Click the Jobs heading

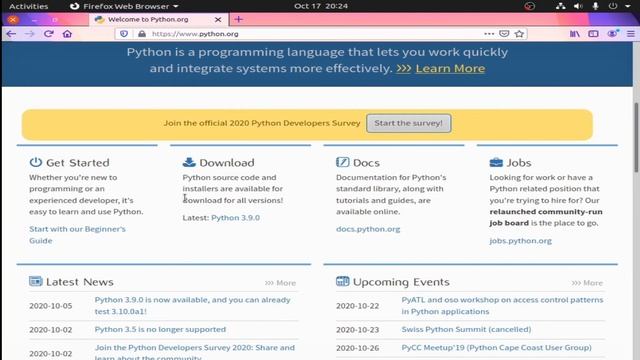[x=519, y=162]
